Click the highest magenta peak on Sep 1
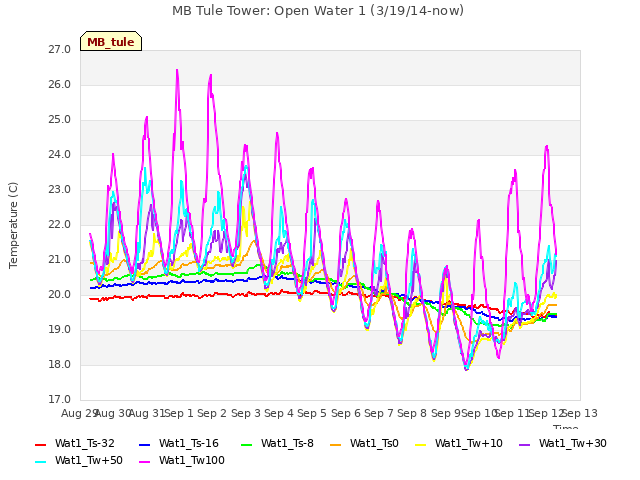This screenshot has height=480, width=640. (177, 70)
